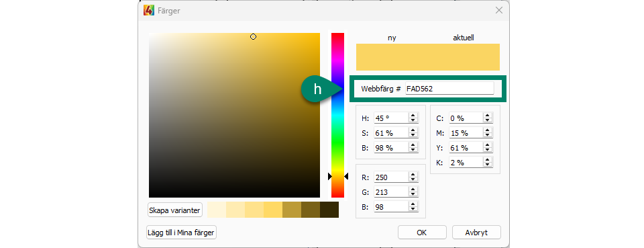
Task: Decrease cyan C with down arrow
Action: (488, 120)
